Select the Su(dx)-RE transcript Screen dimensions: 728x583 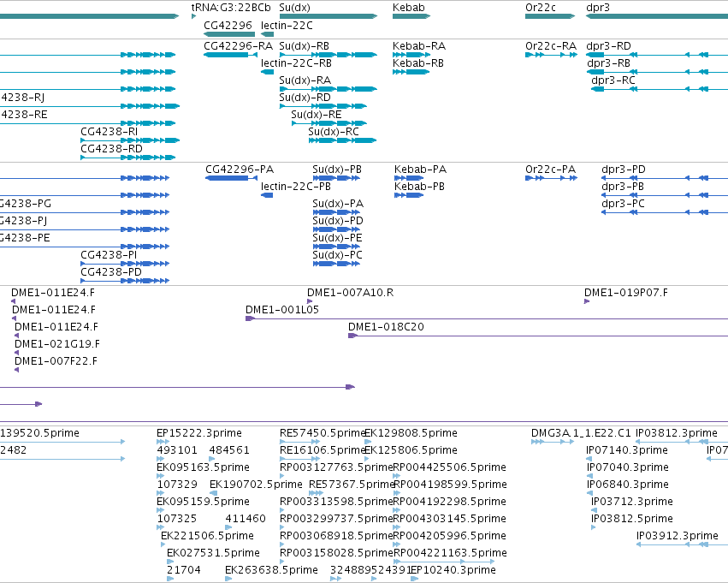tap(329, 123)
